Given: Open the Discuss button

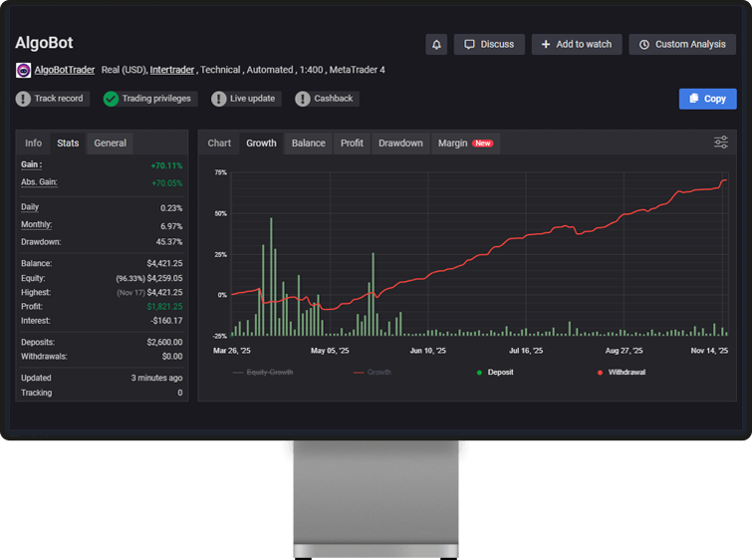Looking at the screenshot, I should click(489, 45).
